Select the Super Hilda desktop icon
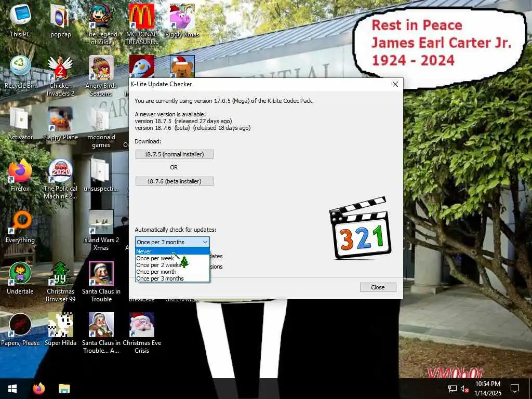This screenshot has height=399, width=532. point(60,329)
